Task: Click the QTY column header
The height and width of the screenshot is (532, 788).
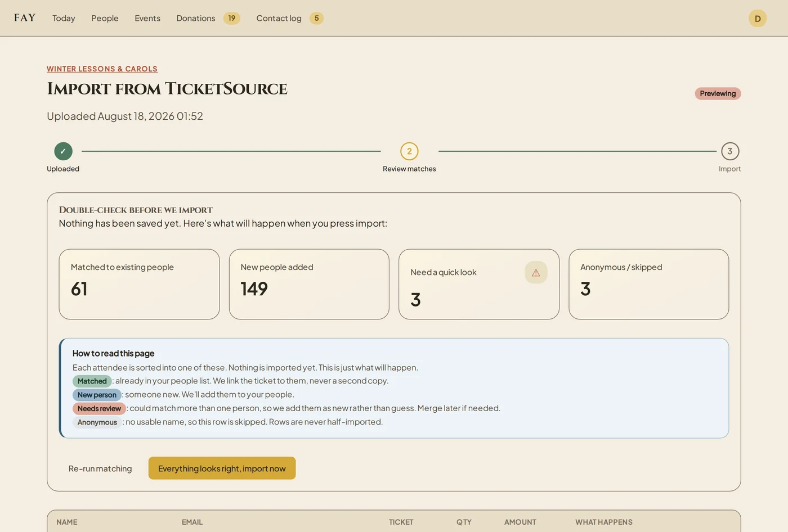Action: point(464,522)
